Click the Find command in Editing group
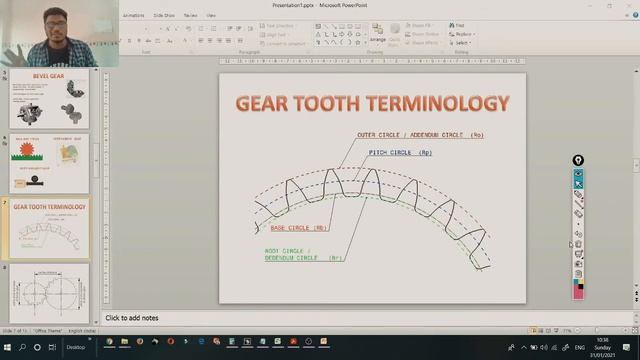The width and height of the screenshot is (640, 360). tap(457, 25)
